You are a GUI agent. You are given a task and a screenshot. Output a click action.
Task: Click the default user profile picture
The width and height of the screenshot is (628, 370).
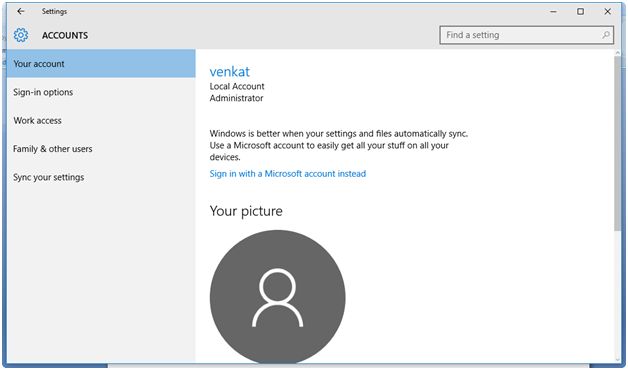278,297
